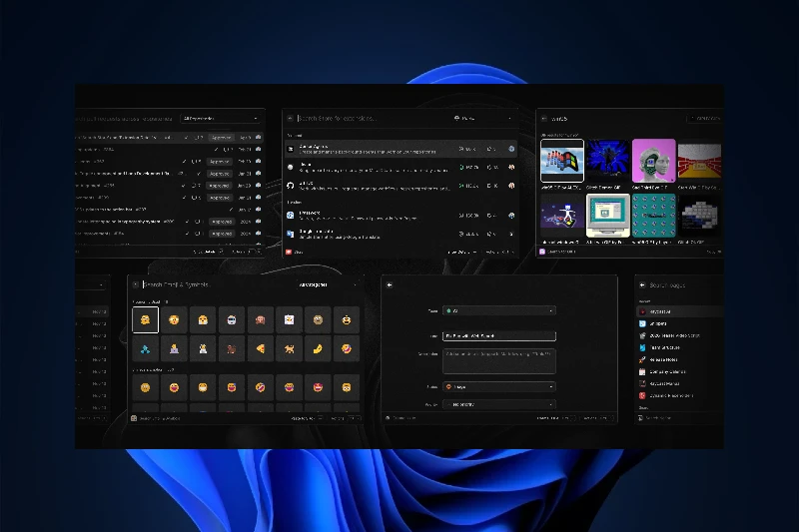
Task: Click the Description text area
Action: coord(498,361)
